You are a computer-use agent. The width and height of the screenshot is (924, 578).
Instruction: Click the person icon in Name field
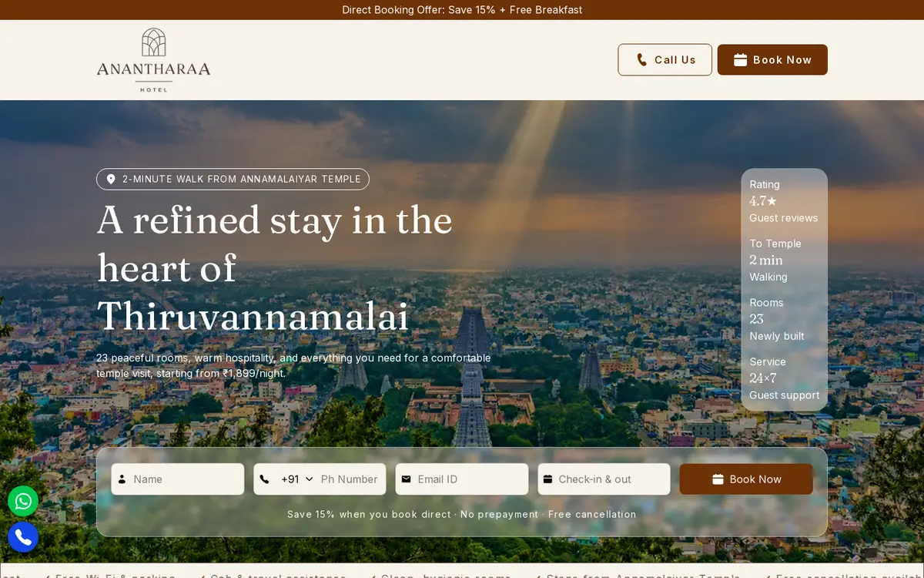122,479
